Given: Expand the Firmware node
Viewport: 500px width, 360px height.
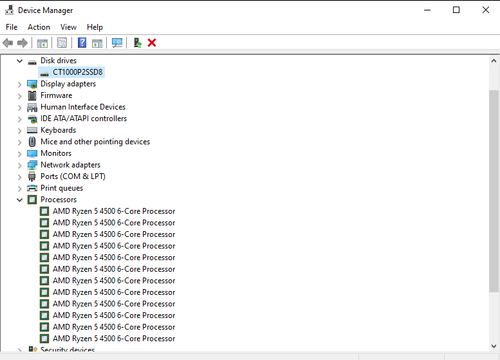Looking at the screenshot, I should coord(20,96).
